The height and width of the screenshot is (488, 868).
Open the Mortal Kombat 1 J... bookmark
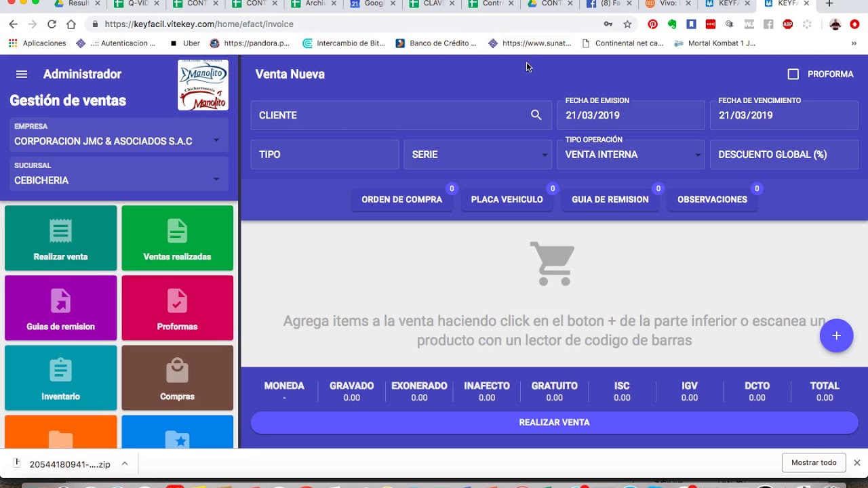(715, 43)
